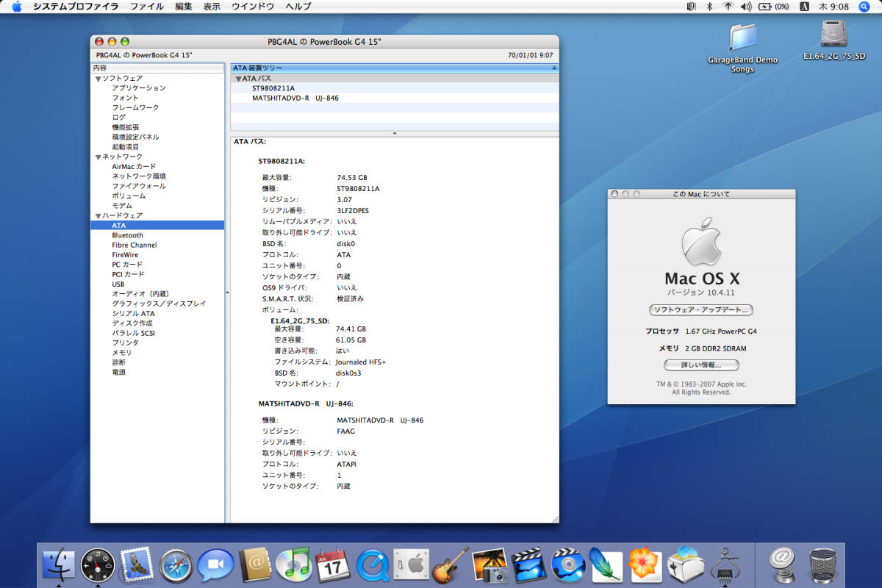Open Finder from the Dock
Image resolution: width=882 pixels, height=588 pixels.
(x=58, y=564)
